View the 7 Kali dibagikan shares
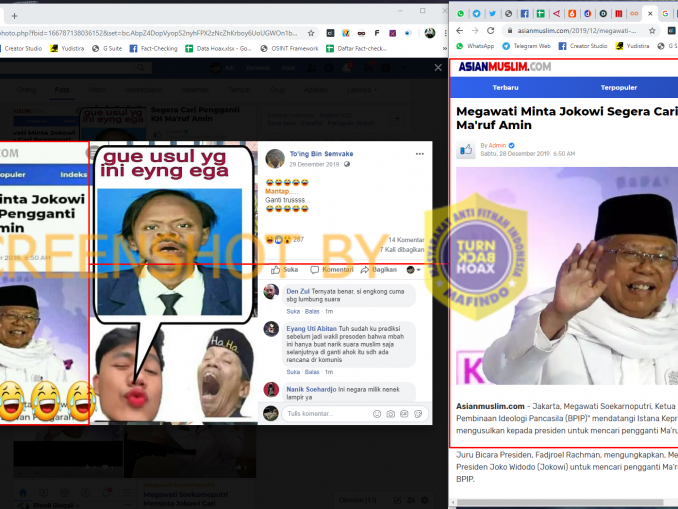 [402, 250]
